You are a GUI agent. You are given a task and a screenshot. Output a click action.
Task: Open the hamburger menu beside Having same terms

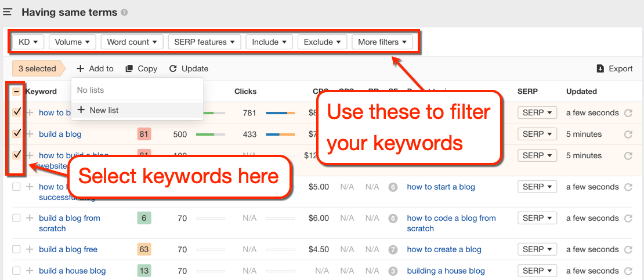click(8, 12)
